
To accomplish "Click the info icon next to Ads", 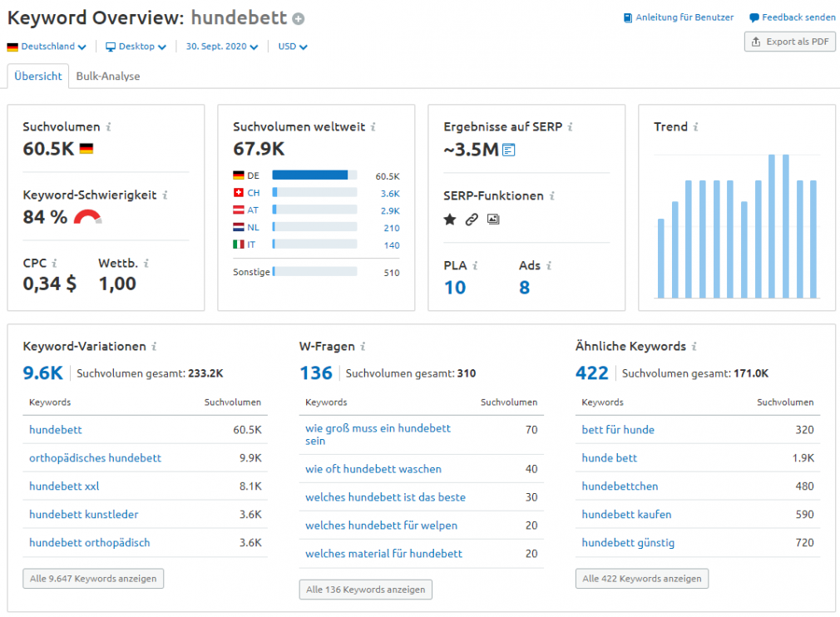I will [549, 265].
